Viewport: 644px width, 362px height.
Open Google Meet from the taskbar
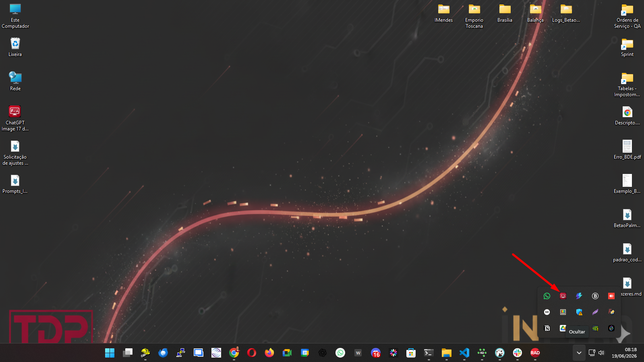click(x=287, y=353)
